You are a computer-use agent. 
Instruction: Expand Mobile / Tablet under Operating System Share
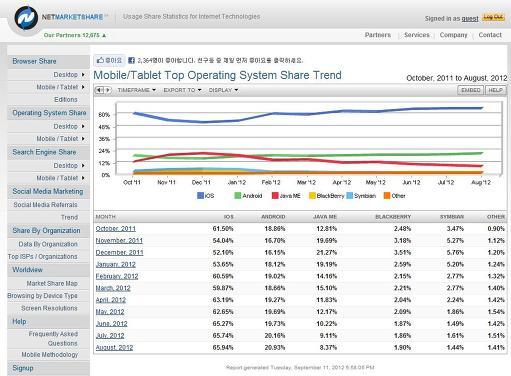[x=60, y=139]
